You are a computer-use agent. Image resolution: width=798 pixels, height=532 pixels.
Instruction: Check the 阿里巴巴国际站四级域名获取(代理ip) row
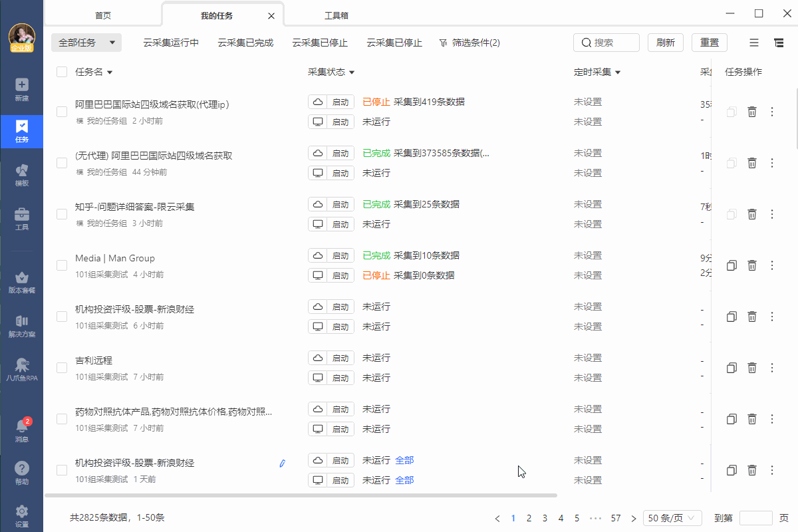62,112
